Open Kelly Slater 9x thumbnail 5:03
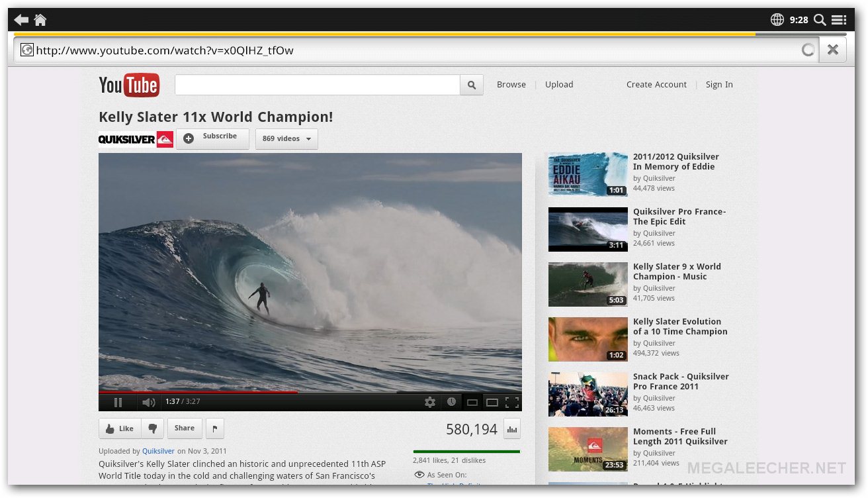Viewport: 868px width, 498px height. click(588, 284)
